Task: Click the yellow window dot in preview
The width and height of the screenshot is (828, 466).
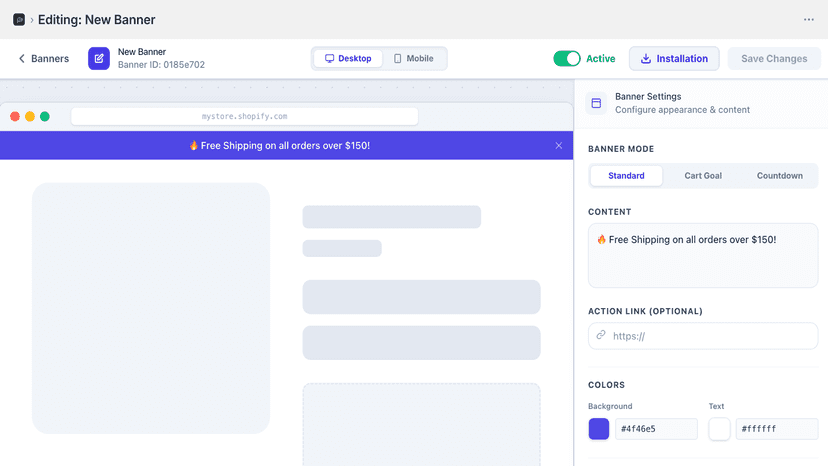Action: 30,116
